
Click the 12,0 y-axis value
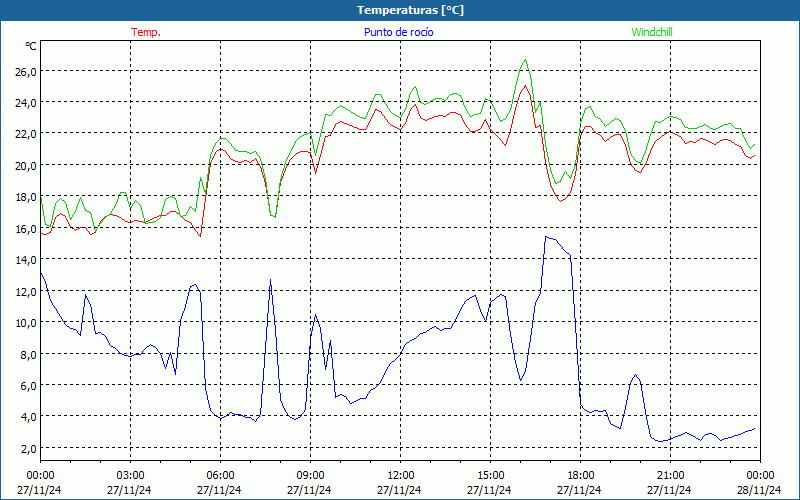click(x=26, y=292)
